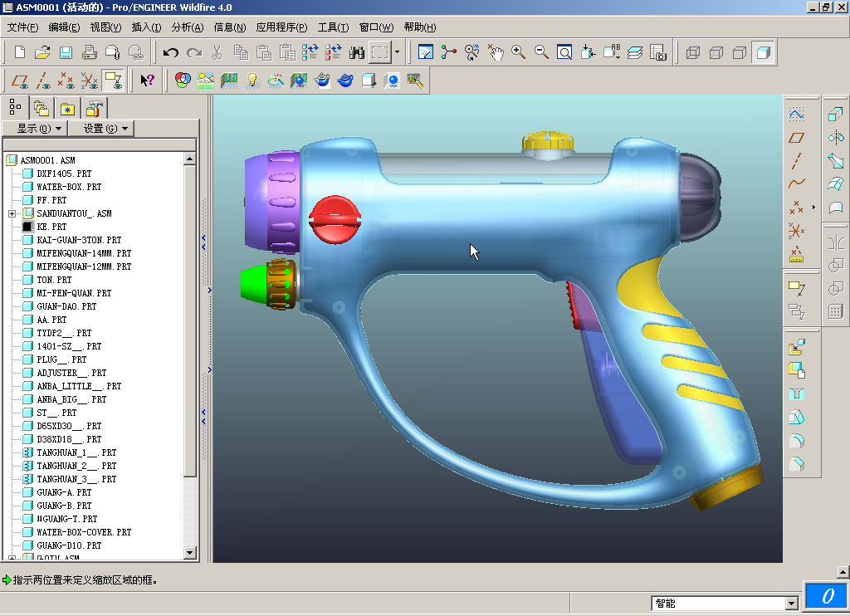Open 插入(I) menu
The width and height of the screenshot is (850, 616).
[x=146, y=27]
